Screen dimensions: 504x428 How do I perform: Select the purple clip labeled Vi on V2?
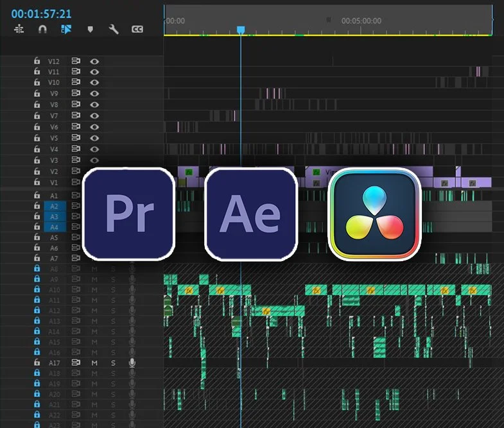[369, 172]
